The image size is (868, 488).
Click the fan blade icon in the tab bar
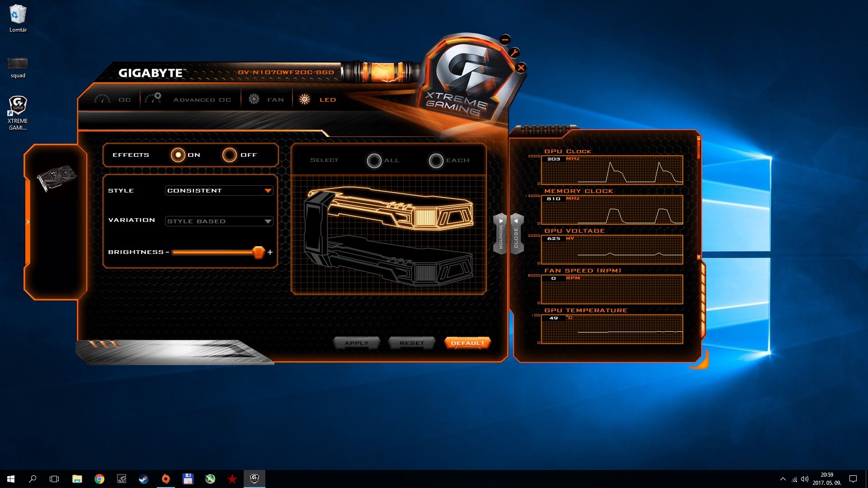click(x=254, y=99)
